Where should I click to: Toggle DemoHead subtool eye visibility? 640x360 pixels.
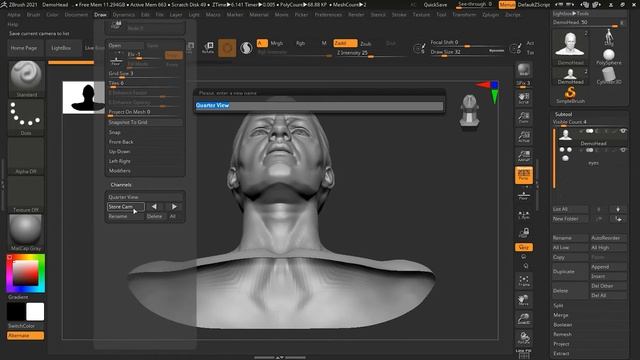[x=623, y=131]
